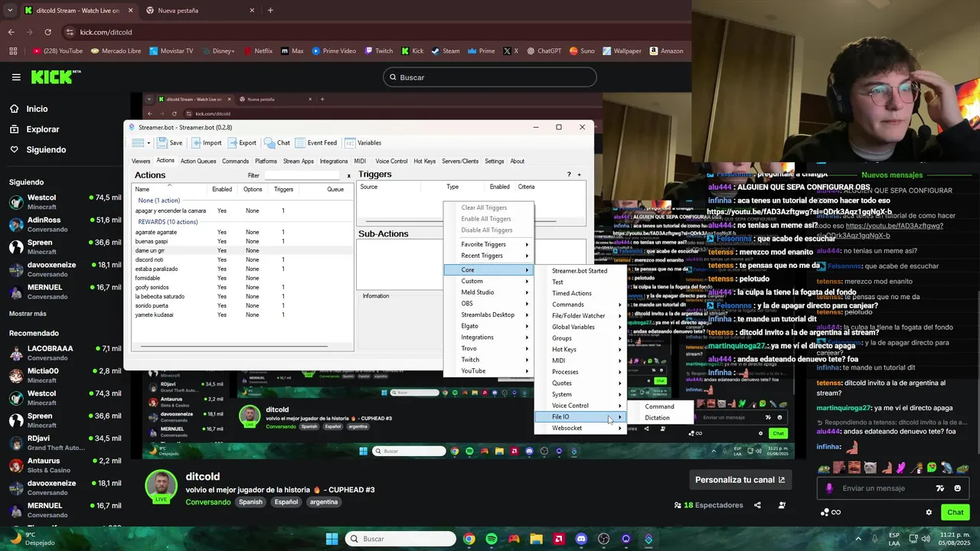Open OBS Studio from the taskbar
The image size is (980, 551).
click(x=603, y=539)
